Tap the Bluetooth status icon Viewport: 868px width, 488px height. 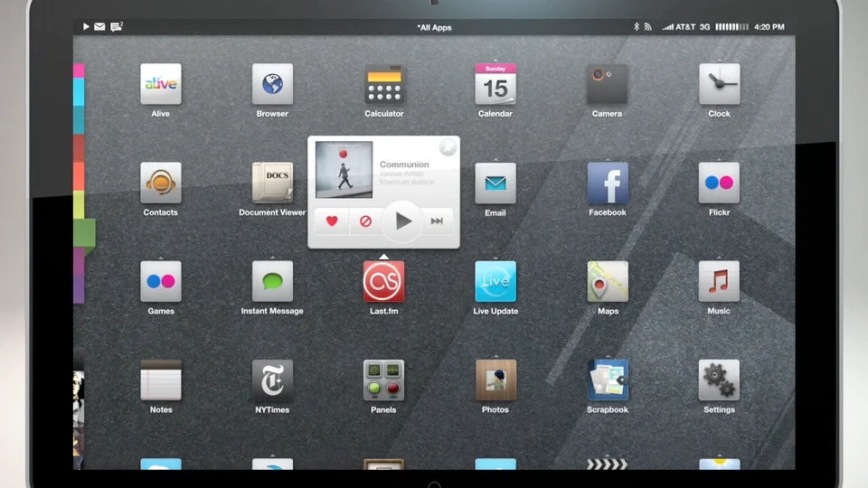[x=636, y=26]
